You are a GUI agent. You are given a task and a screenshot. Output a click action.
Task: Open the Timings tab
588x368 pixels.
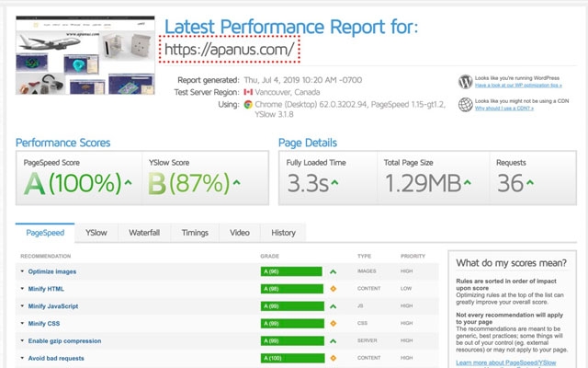point(195,233)
